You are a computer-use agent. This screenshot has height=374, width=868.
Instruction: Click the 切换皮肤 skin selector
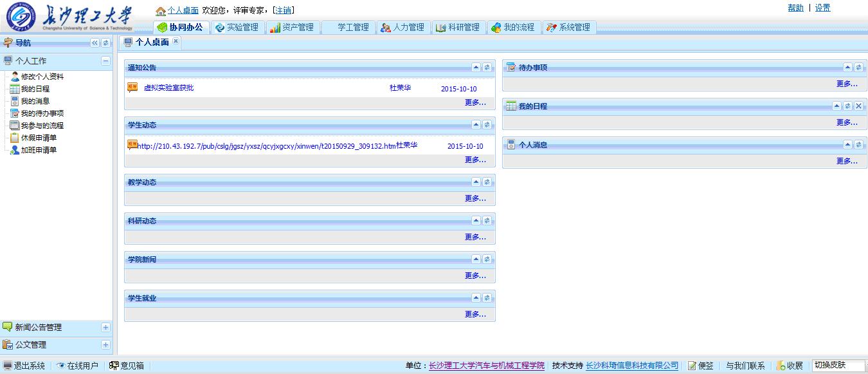pyautogui.click(x=838, y=365)
